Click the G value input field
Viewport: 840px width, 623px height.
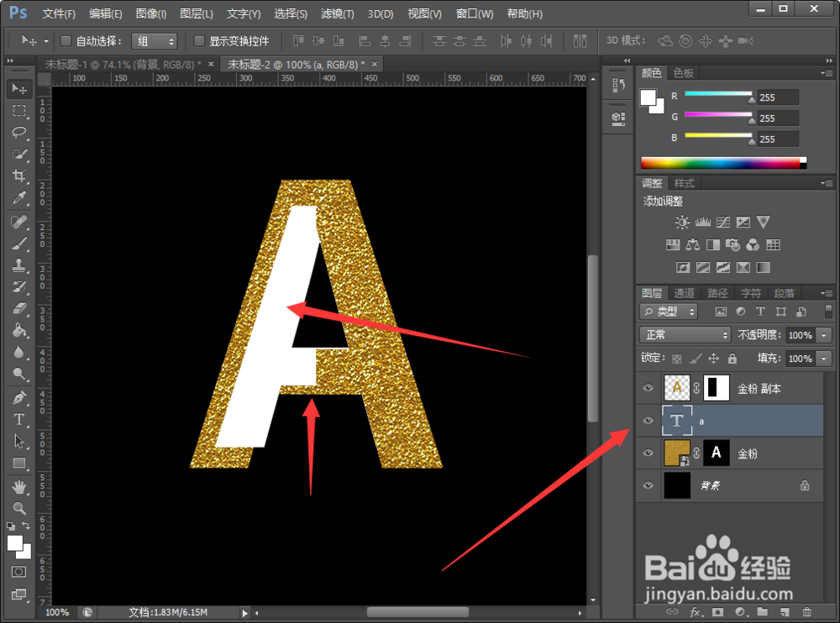point(777,118)
